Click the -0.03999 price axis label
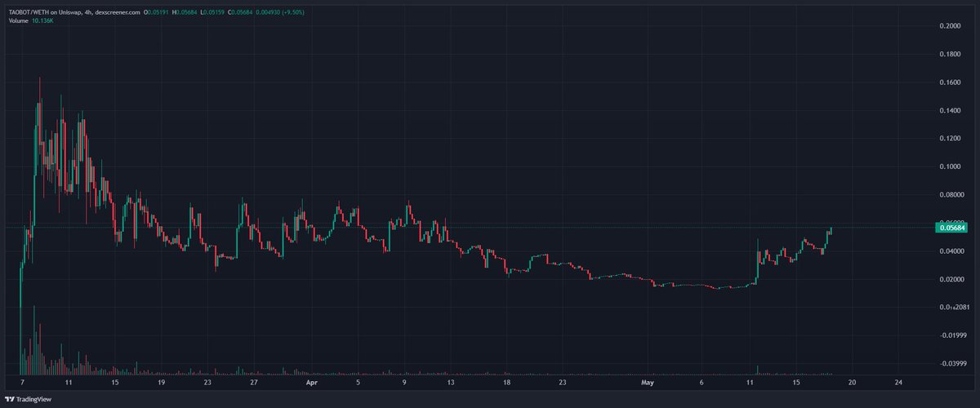Screen dimensions: 980x408 click(951, 363)
